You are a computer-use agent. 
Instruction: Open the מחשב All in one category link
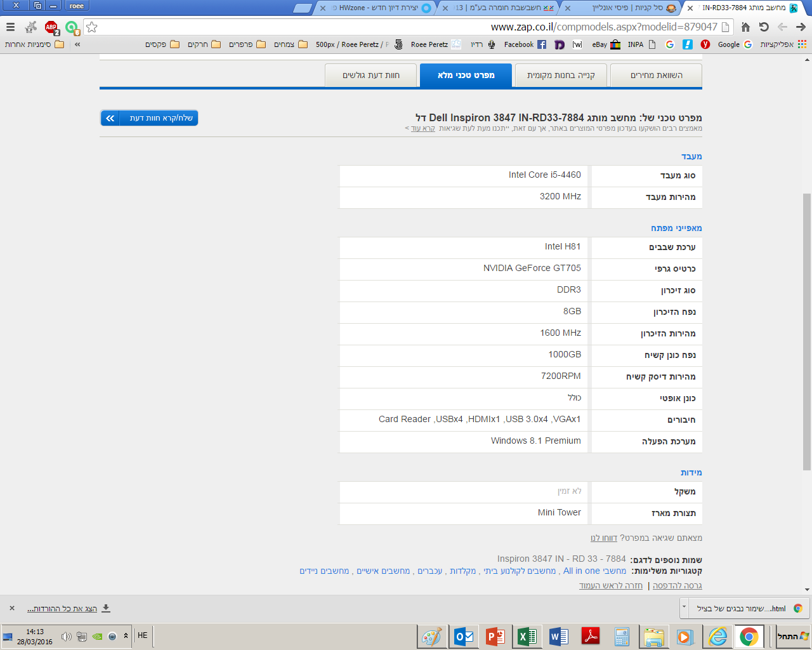coord(594,571)
